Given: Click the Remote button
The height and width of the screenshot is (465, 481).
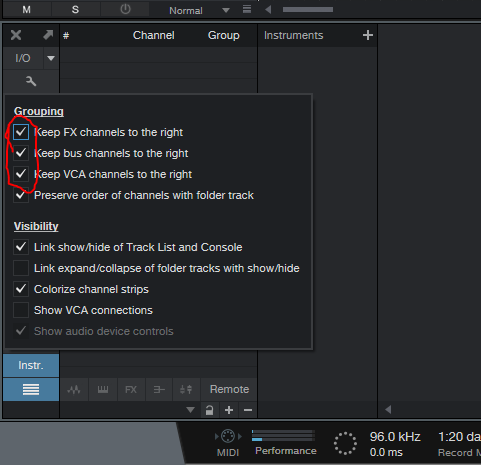Looking at the screenshot, I should click(x=229, y=389).
